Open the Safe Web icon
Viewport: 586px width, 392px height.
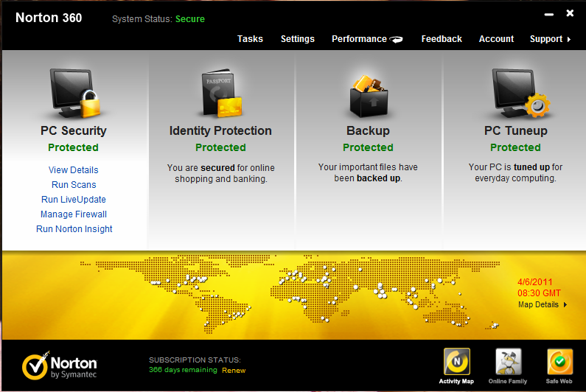coord(559,361)
